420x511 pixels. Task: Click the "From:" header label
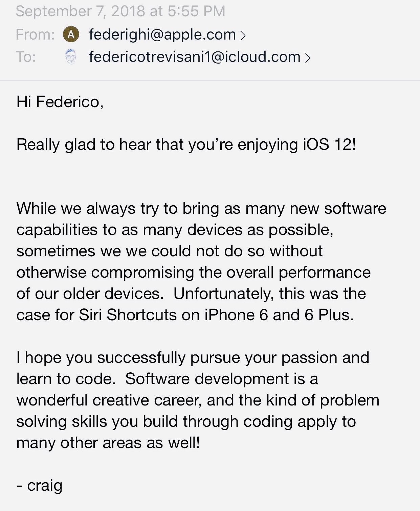coord(35,34)
